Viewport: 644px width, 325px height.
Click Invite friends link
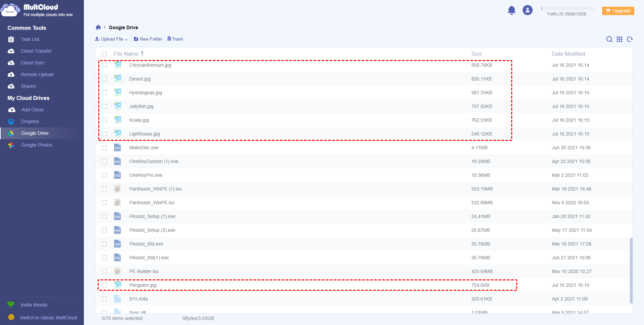point(34,305)
